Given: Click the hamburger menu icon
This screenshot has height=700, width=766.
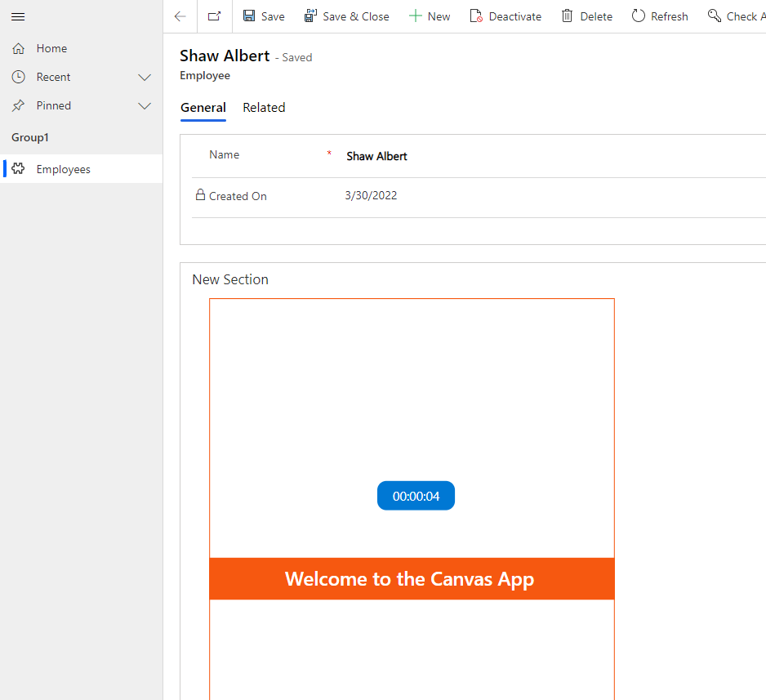Looking at the screenshot, I should coord(18,16).
